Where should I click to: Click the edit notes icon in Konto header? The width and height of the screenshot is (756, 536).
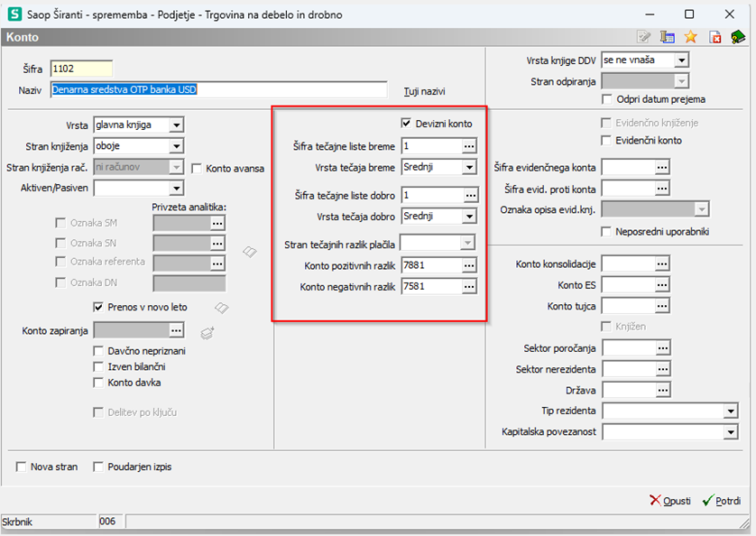coord(643,37)
